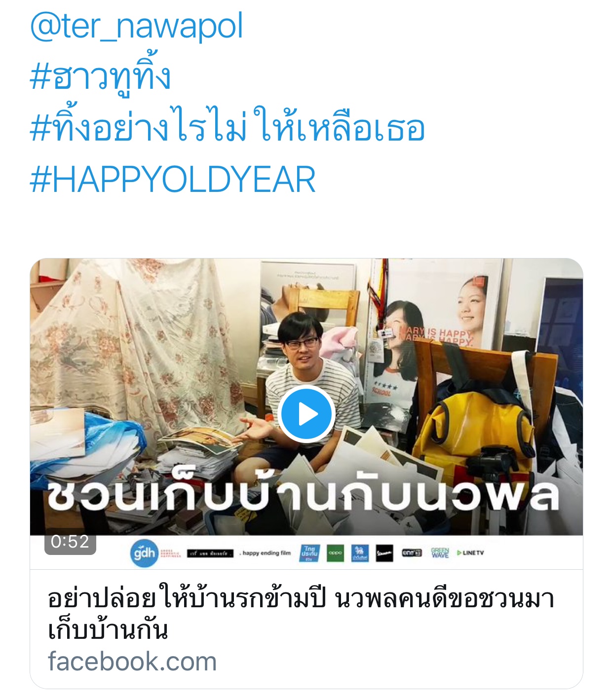Open the #HAPPYOLDYEAR hashtag
Viewport: 613px width, 700px height.
pos(173,180)
